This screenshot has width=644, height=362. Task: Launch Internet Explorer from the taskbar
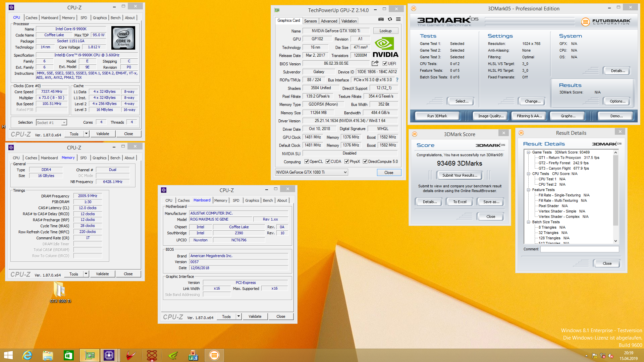click(27, 355)
